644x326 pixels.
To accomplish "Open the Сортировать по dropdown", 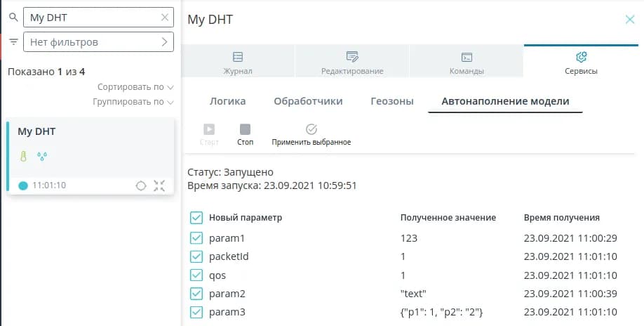I will click(135, 87).
